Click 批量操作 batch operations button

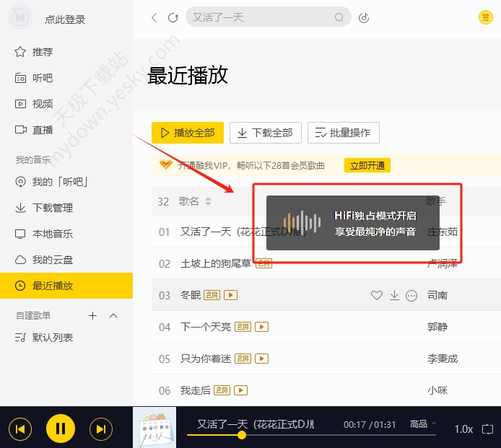(x=344, y=133)
